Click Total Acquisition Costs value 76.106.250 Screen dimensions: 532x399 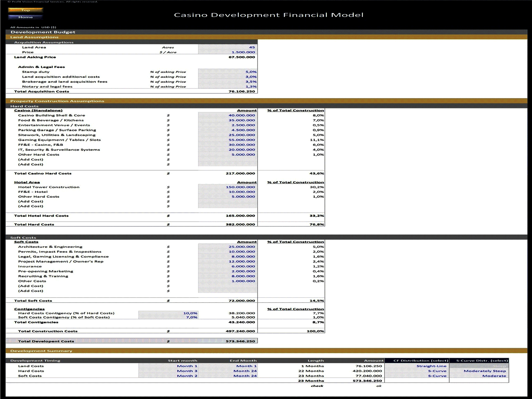coord(242,91)
